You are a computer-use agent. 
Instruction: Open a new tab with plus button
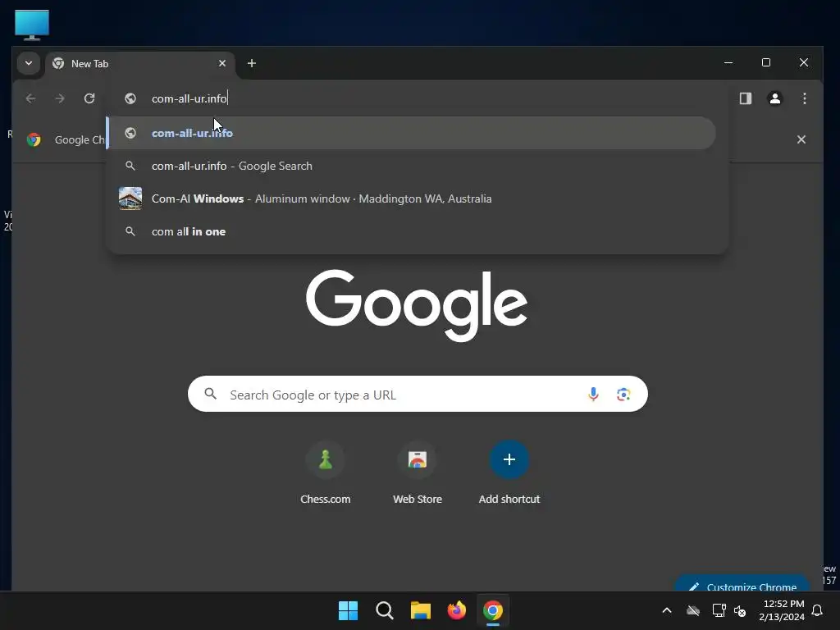(x=251, y=63)
